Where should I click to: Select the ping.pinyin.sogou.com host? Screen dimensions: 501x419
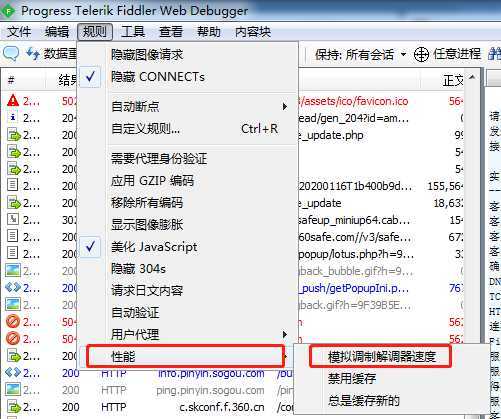click(x=210, y=390)
